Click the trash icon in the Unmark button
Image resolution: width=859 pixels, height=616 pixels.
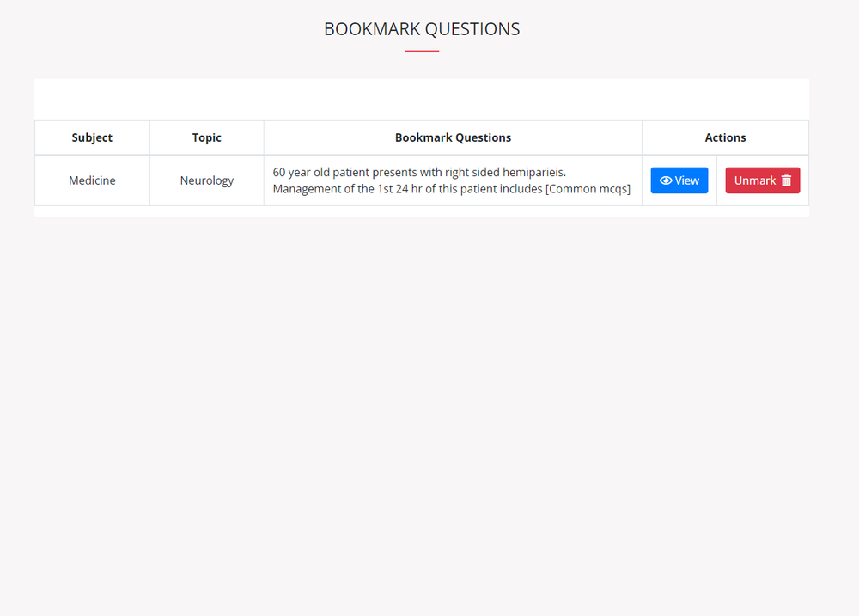point(786,180)
